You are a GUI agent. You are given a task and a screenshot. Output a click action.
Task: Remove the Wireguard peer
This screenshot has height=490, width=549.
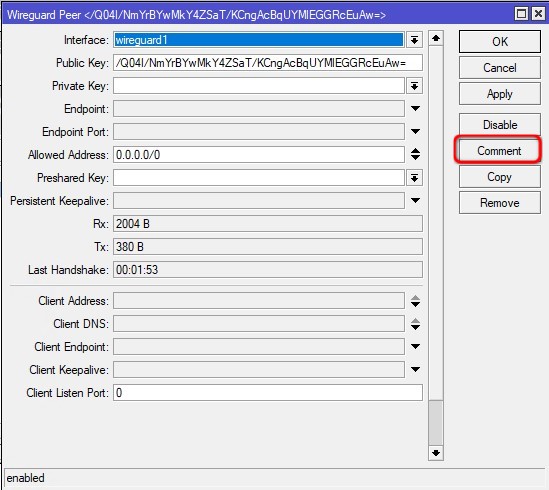pyautogui.click(x=500, y=203)
